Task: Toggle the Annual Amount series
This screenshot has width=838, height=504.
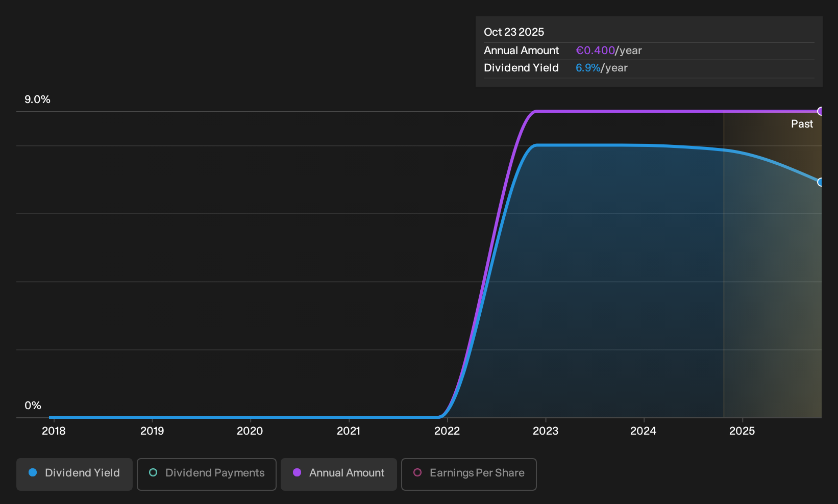Action: click(x=339, y=474)
